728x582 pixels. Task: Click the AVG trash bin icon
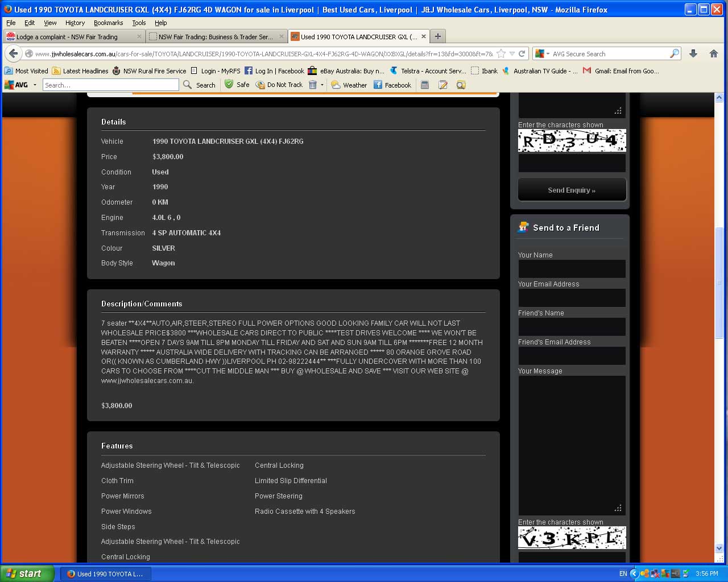[312, 85]
